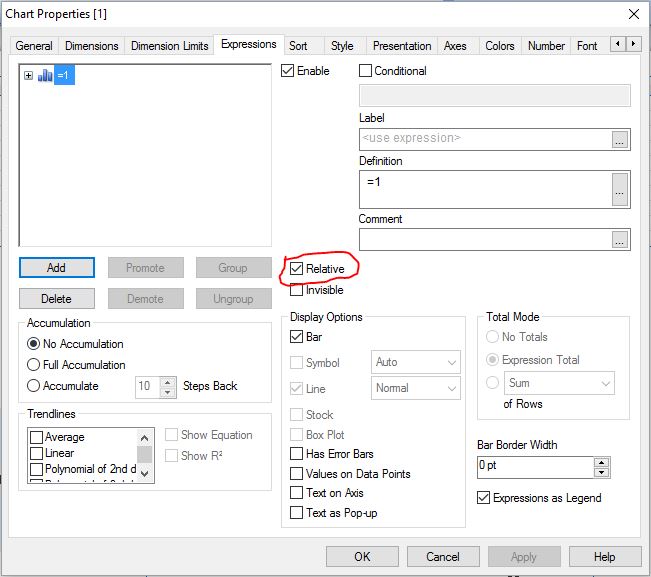This screenshot has height=577, width=651.
Task: Click the Add expression button
Action: [x=56, y=268]
